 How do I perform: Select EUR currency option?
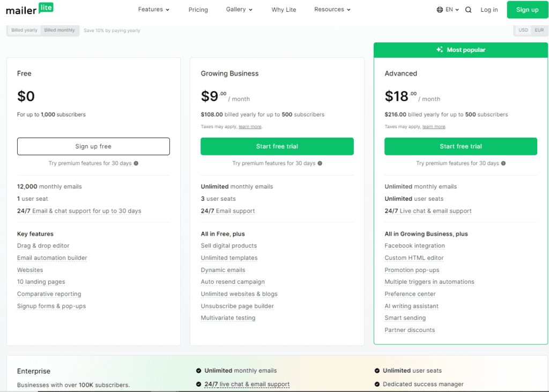point(539,30)
